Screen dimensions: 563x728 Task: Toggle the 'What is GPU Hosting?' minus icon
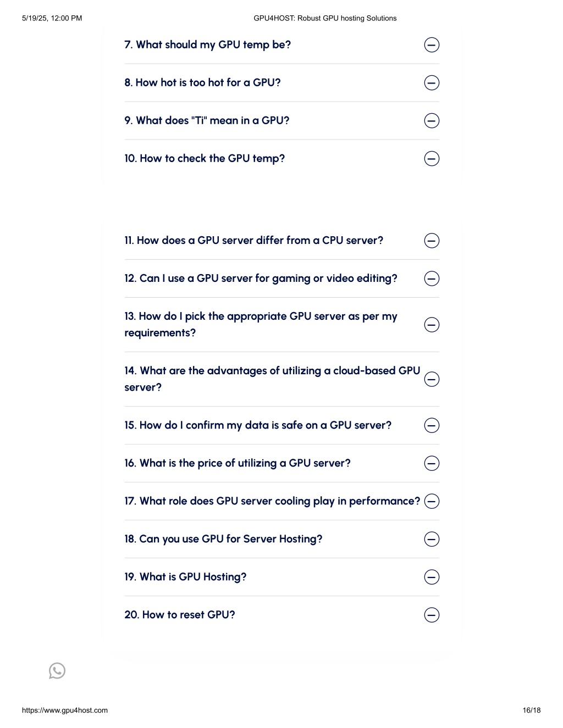click(432, 577)
